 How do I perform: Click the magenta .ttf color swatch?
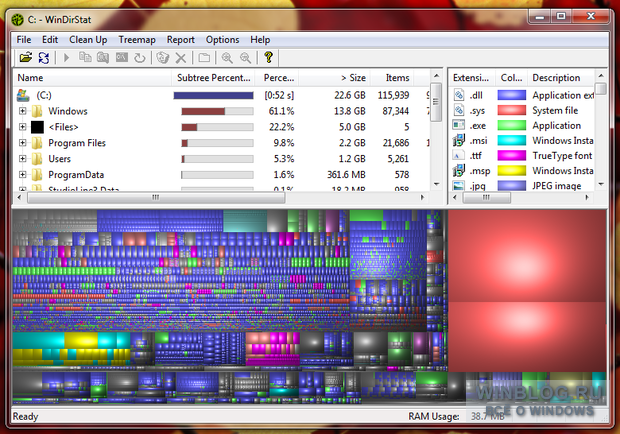512,155
